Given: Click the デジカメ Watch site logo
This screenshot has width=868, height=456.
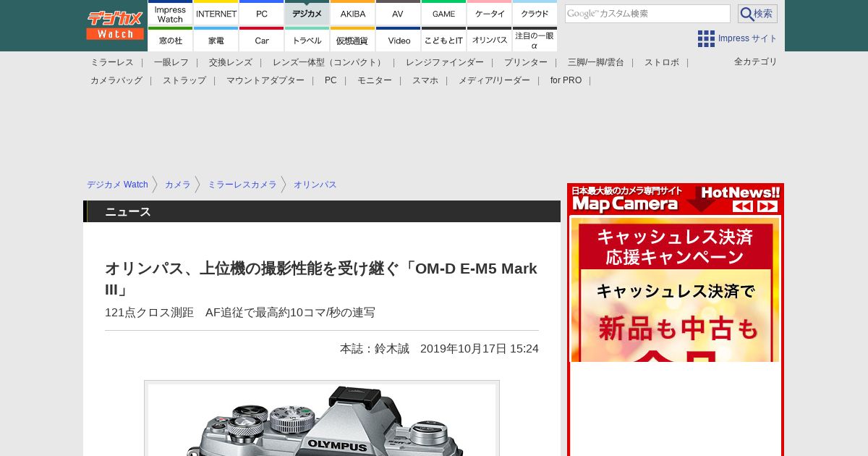Looking at the screenshot, I should click(115, 25).
